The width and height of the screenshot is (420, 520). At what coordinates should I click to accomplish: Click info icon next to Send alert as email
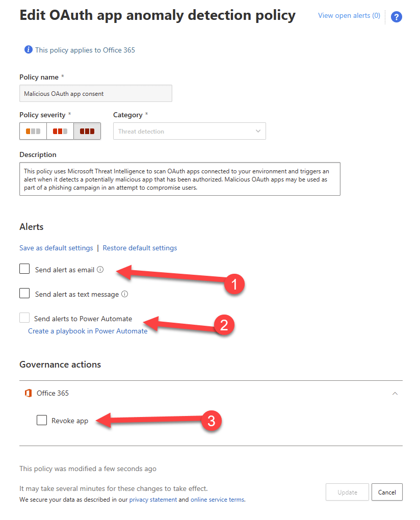pos(100,270)
